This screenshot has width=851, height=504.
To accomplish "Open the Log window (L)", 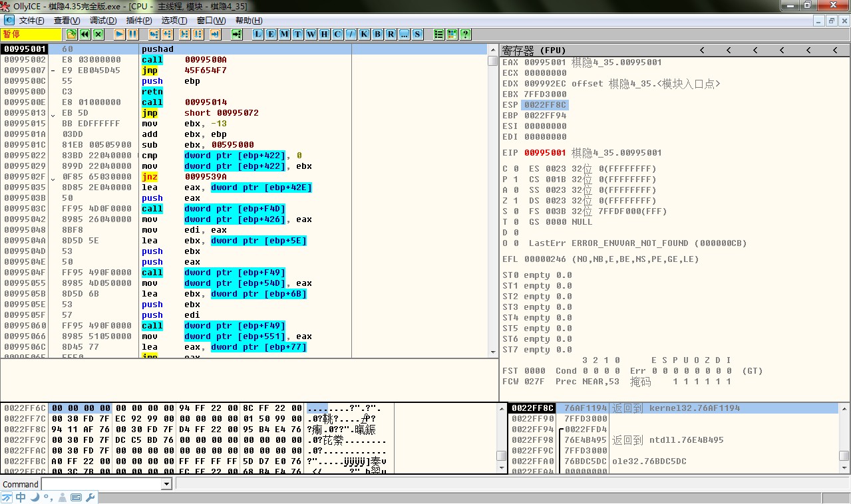I will 257,34.
